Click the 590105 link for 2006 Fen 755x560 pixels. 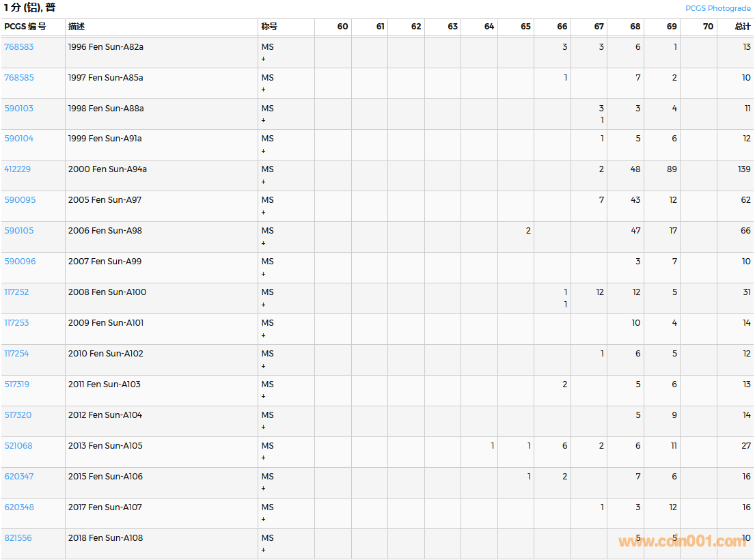(x=19, y=231)
